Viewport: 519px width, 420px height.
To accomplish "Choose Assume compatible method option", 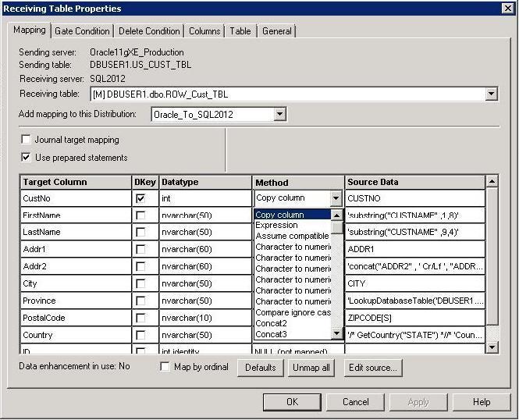I will coord(293,236).
